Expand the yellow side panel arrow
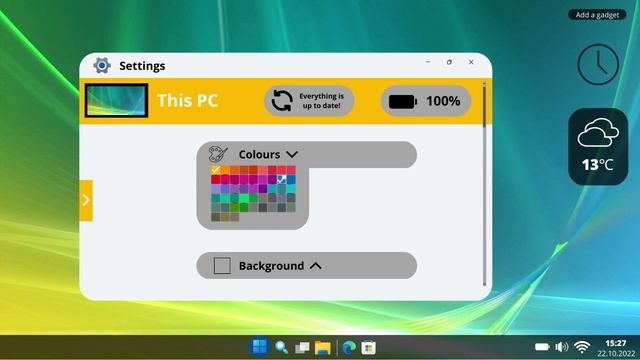Viewport: 640px width, 360px height. click(86, 200)
